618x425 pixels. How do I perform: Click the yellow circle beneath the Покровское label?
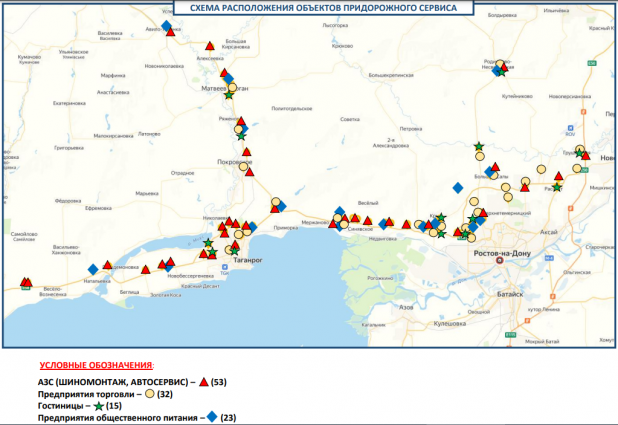[x=243, y=166]
